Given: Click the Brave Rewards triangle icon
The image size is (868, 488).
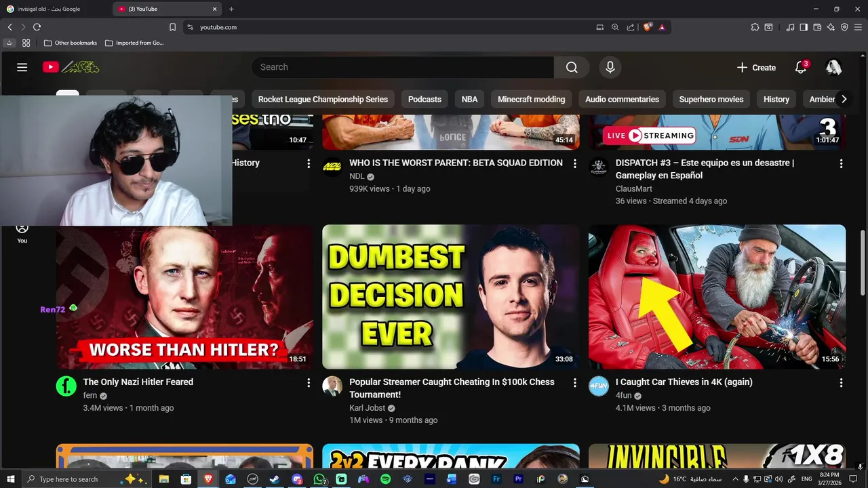Looking at the screenshot, I should coord(662,27).
